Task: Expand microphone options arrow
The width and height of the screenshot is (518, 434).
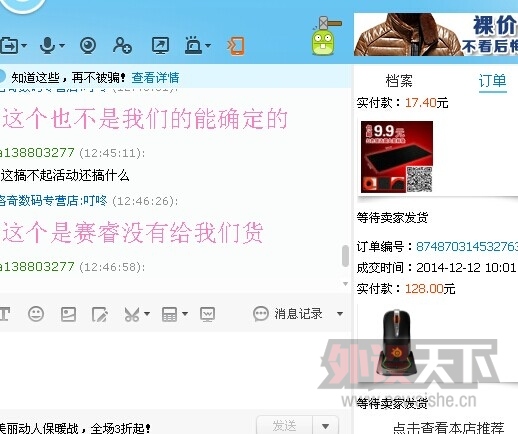Action: point(62,45)
